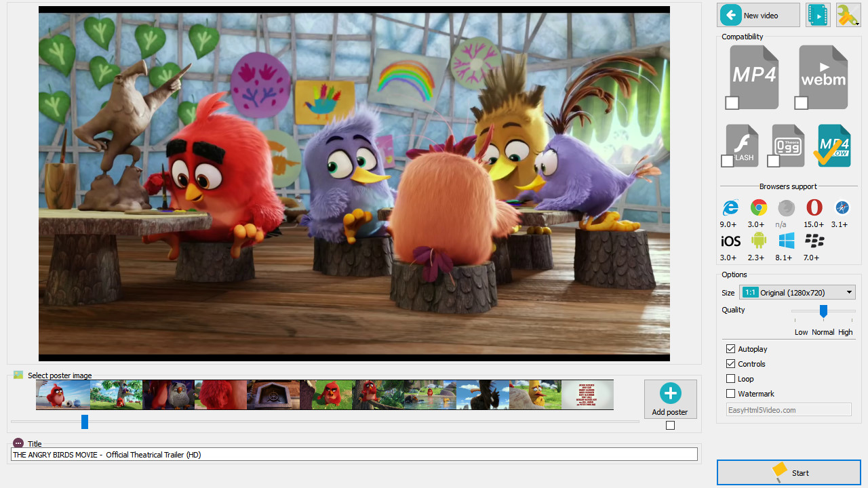Select the red credits text poster thumbnail
Viewport: 868px width, 488px height.
[587, 394]
